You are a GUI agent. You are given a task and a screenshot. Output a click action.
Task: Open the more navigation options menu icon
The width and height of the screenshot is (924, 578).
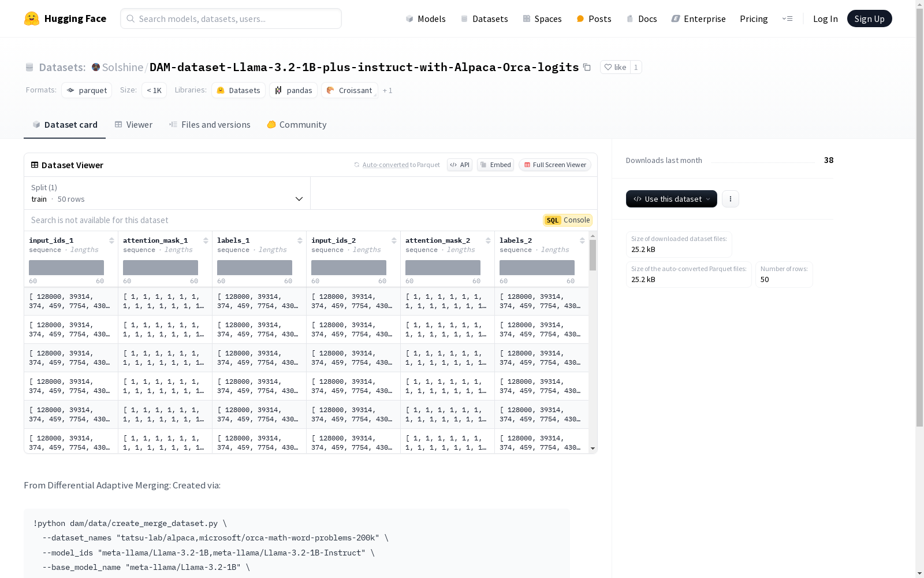(787, 18)
